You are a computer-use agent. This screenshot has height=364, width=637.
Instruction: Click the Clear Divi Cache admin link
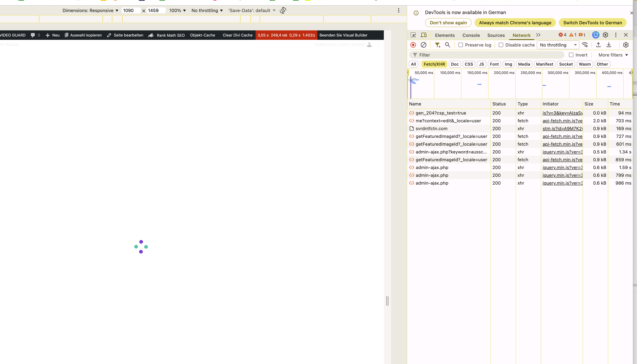pyautogui.click(x=237, y=35)
